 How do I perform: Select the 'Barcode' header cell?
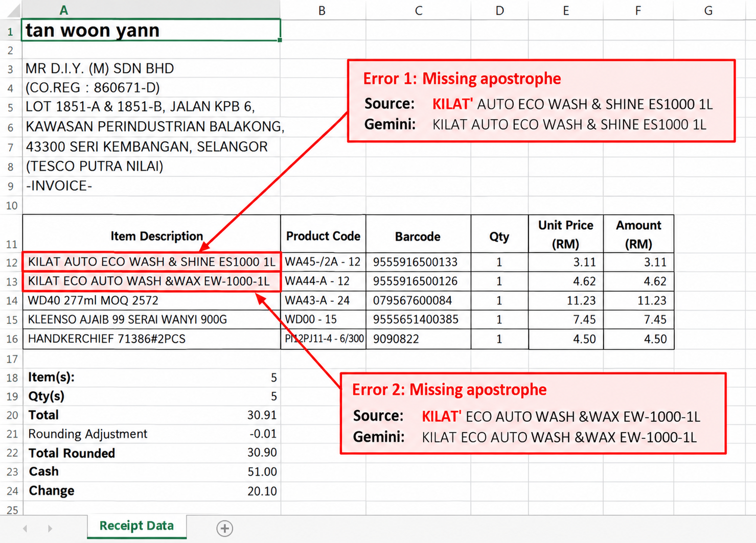pyautogui.click(x=418, y=234)
